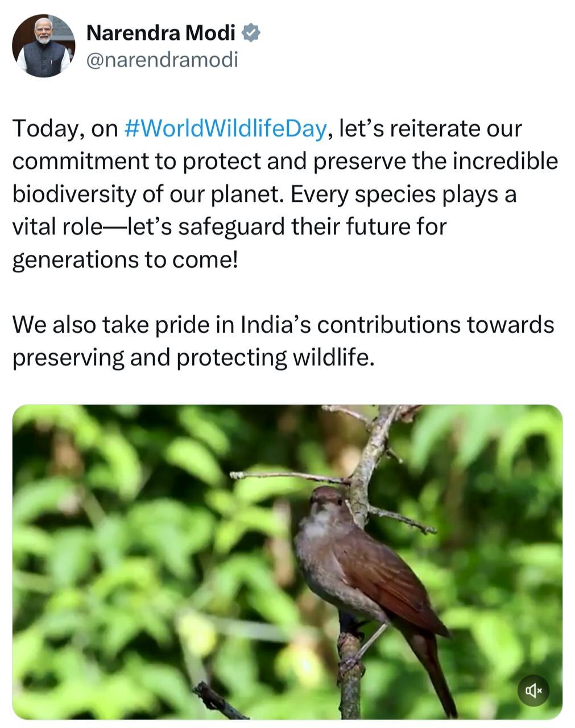Click the "generations to come!" line
Viewport: 575px width, 728px height.
[123, 259]
